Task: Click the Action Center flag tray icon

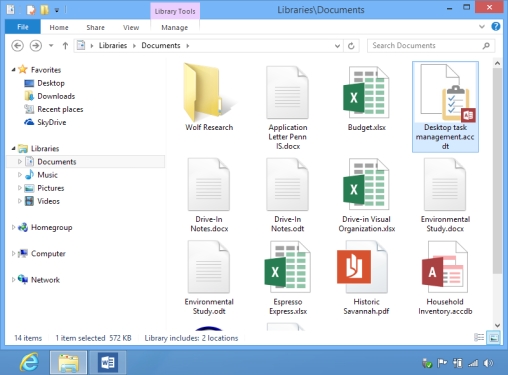Action: tap(442, 363)
